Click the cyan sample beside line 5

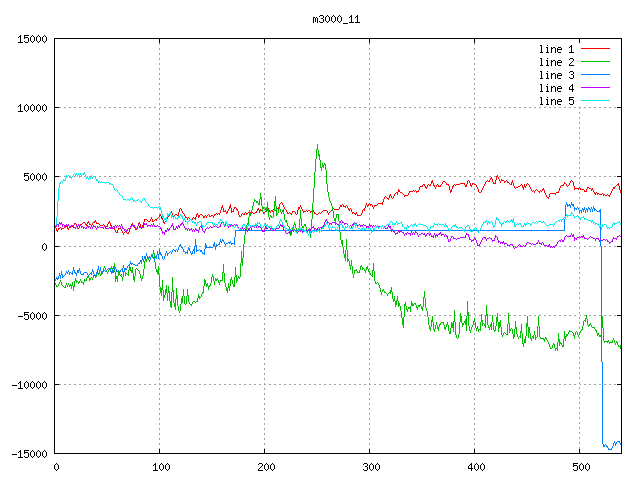click(595, 101)
